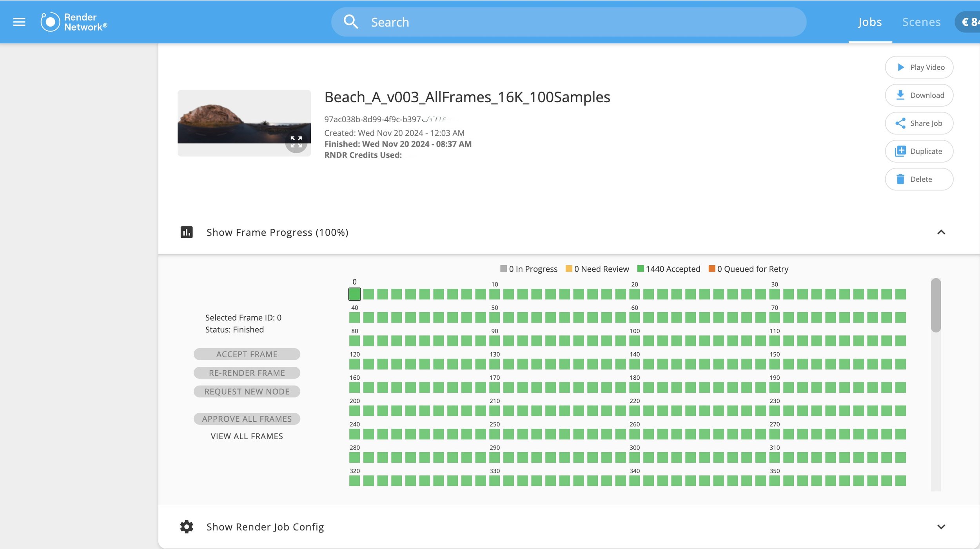Open the hamburger menu icon
The image size is (980, 549).
tap(19, 22)
